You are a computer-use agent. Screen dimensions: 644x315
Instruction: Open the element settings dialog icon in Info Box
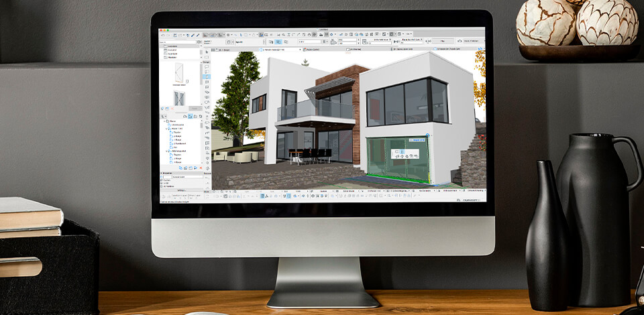tap(229, 42)
